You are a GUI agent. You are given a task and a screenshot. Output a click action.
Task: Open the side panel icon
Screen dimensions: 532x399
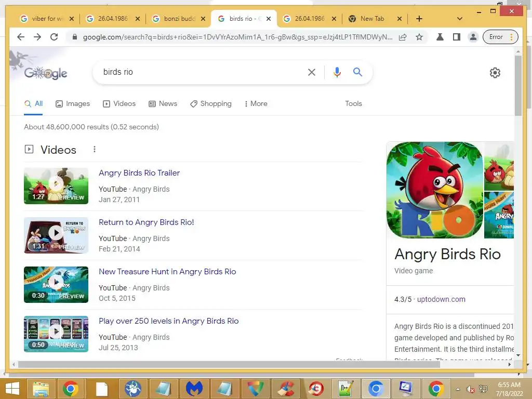point(456,37)
